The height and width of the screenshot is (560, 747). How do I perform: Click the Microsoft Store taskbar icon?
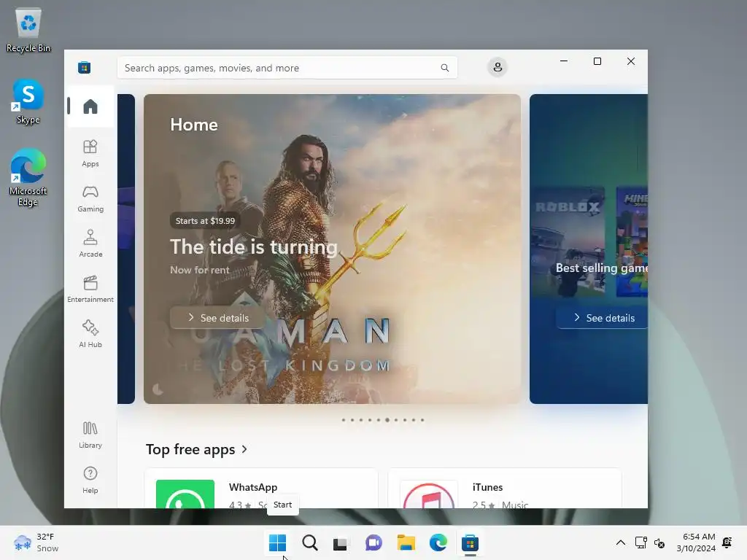point(470,542)
